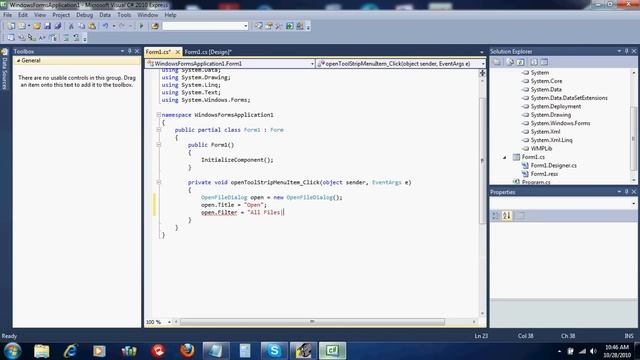Open the Tools menu
Image resolution: width=640 pixels, height=360 pixels.
point(124,15)
